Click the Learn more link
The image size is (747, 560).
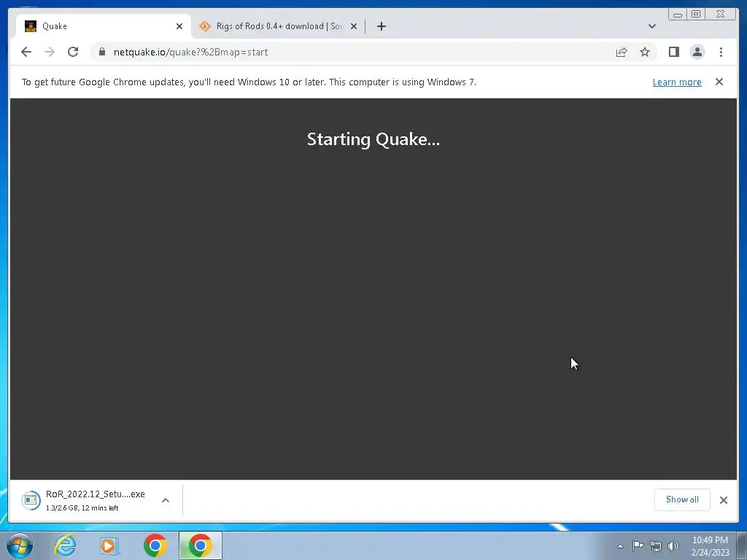pos(677,82)
